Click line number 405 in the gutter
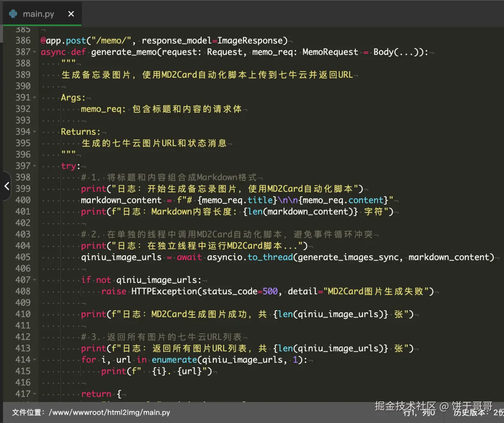Viewport: 504px width, 423px height. (x=23, y=257)
